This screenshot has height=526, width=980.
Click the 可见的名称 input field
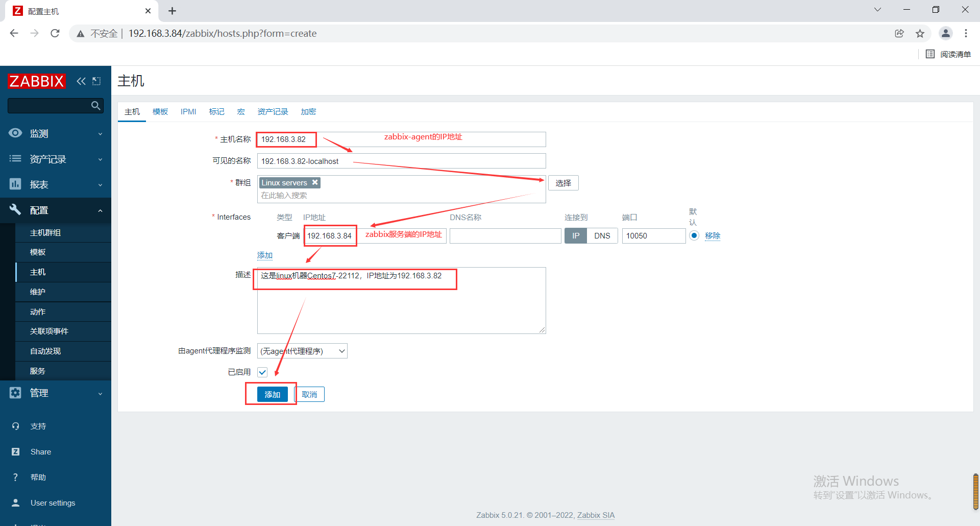click(x=401, y=161)
